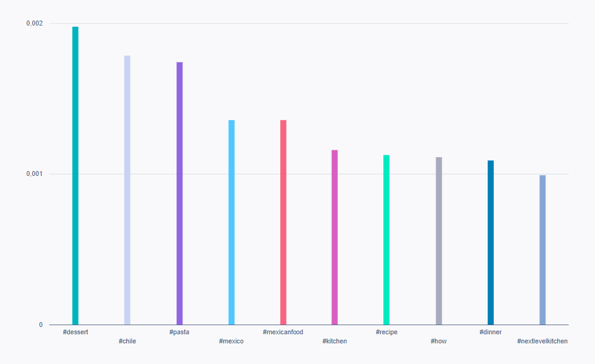Select the #nextlevelkitchen label text
The width and height of the screenshot is (595, 364).
tap(542, 341)
